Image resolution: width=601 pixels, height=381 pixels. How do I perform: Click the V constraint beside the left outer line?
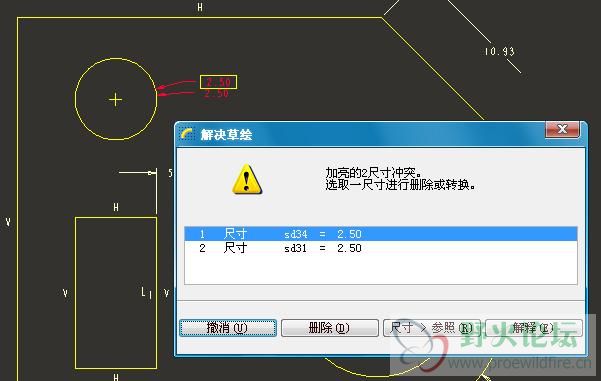tap(8, 222)
